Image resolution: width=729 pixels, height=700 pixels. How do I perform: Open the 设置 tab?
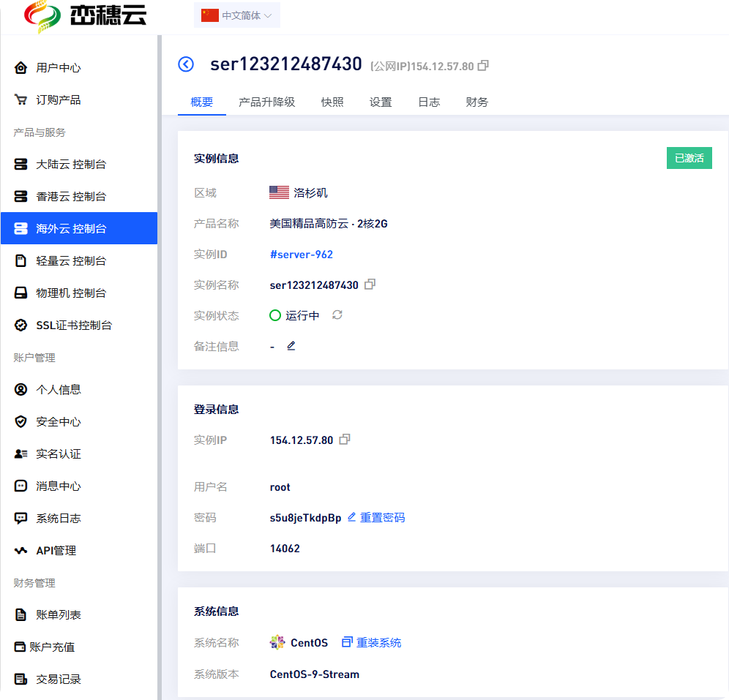pos(381,102)
